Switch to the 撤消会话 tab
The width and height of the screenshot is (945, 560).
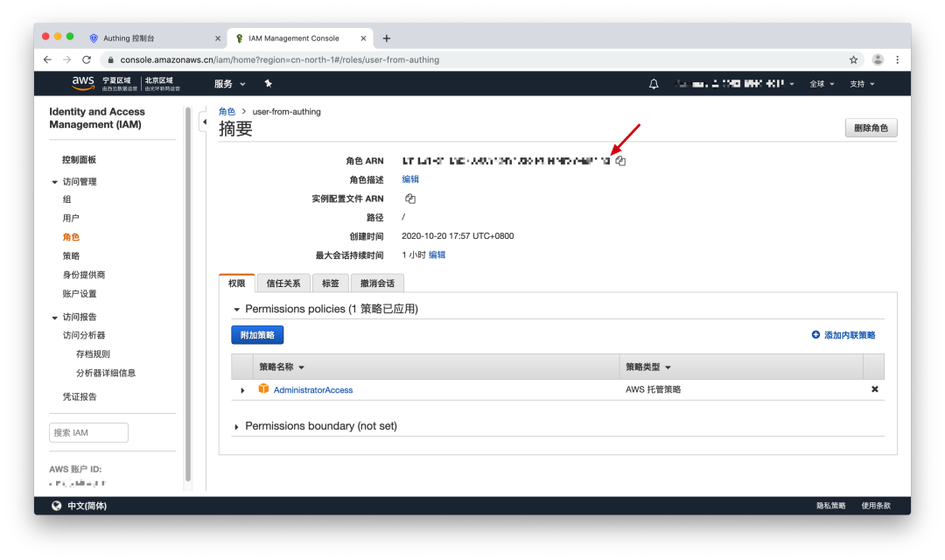coord(377,283)
